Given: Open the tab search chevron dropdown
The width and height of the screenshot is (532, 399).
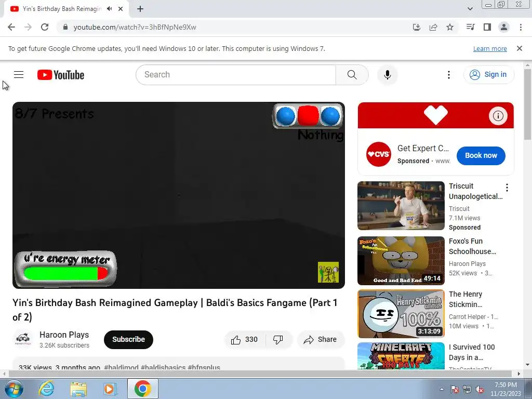Looking at the screenshot, I should tap(470, 9).
